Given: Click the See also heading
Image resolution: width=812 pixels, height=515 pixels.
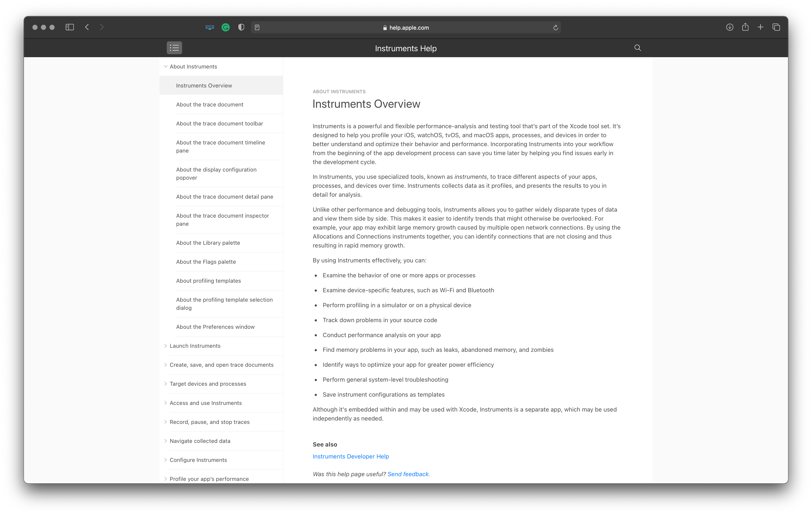Looking at the screenshot, I should pos(325,444).
